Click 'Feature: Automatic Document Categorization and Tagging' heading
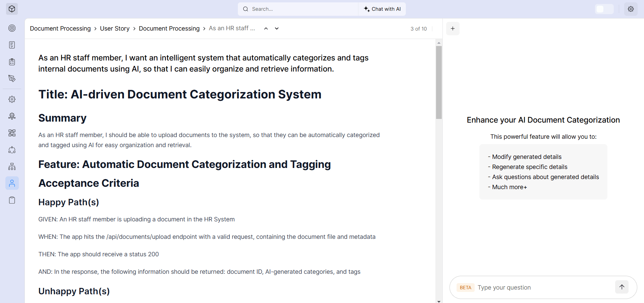644x303 pixels. pyautogui.click(x=184, y=164)
